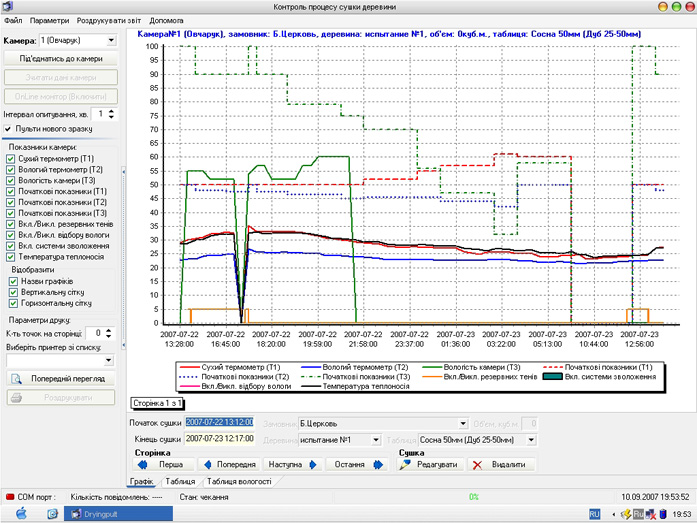The image size is (697, 523).
Task: Go to next page with Наступна
Action: pos(294,465)
